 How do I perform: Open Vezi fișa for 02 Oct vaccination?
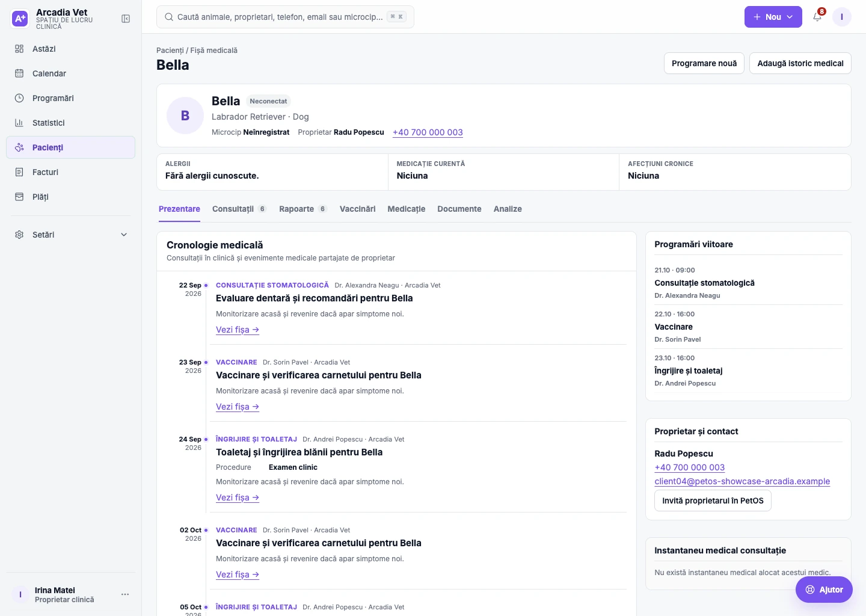pos(238,574)
